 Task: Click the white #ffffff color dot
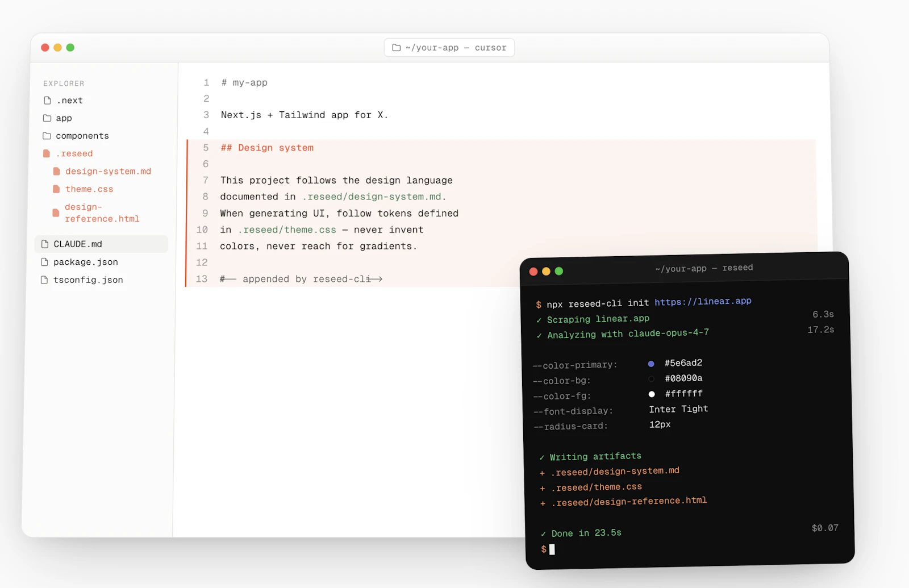pyautogui.click(x=652, y=394)
